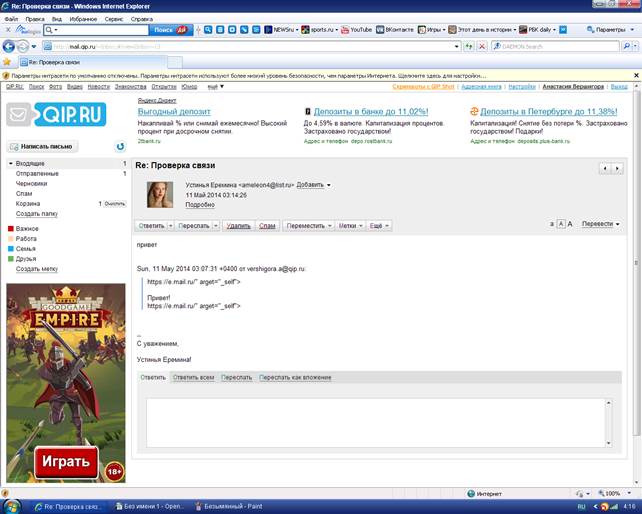The image size is (642, 514).
Task: Collapse the Входящие folder arrow
Action: [11, 163]
